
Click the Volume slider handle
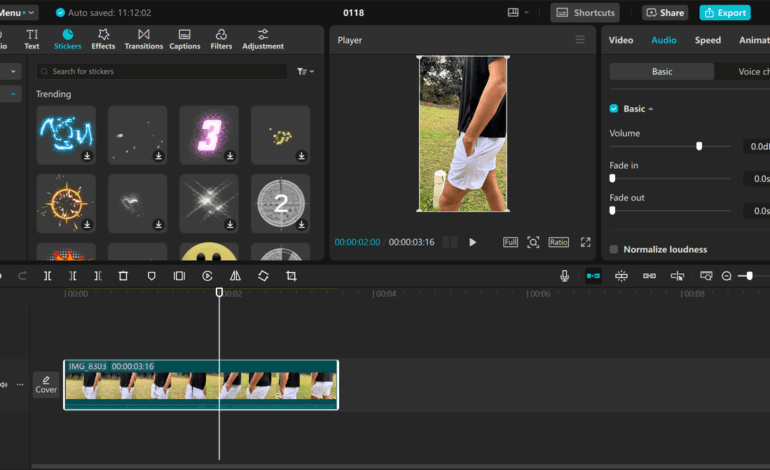[x=699, y=146]
